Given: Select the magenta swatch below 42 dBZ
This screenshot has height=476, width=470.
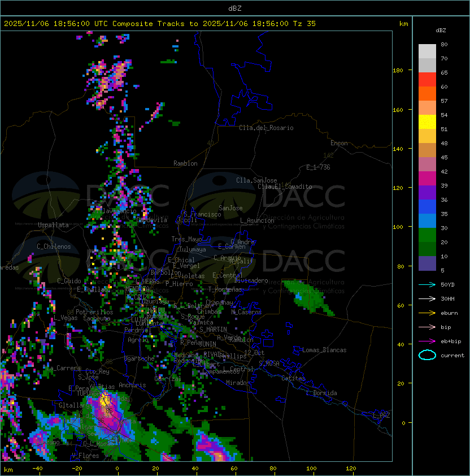Looking at the screenshot, I should (427, 179).
